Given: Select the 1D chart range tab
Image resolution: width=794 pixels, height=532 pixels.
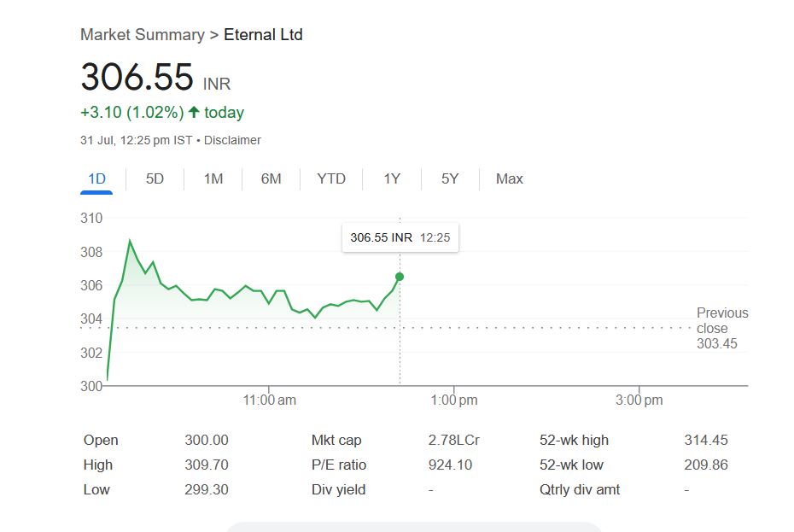Looking at the screenshot, I should [x=96, y=178].
